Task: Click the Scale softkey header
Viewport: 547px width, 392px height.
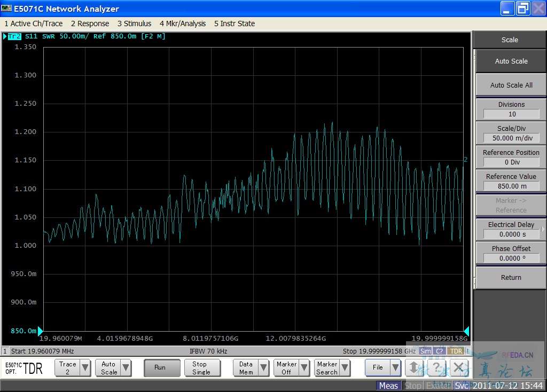Action: point(509,40)
